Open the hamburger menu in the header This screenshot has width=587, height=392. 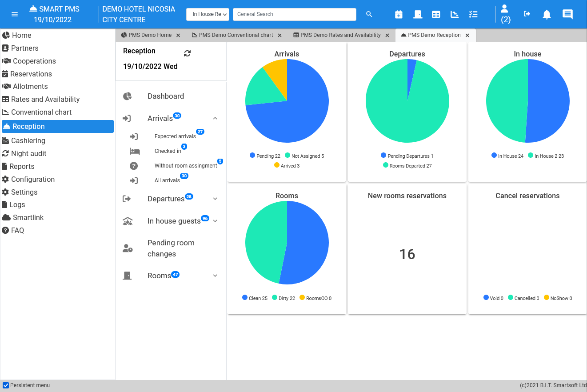coord(15,14)
